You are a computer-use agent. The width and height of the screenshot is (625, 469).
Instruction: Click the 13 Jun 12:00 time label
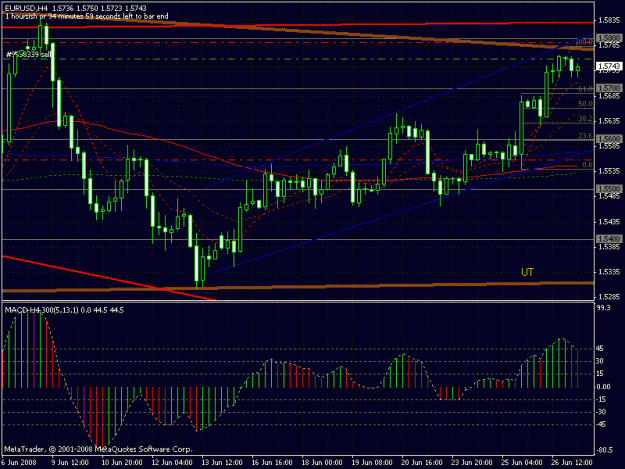(x=222, y=463)
